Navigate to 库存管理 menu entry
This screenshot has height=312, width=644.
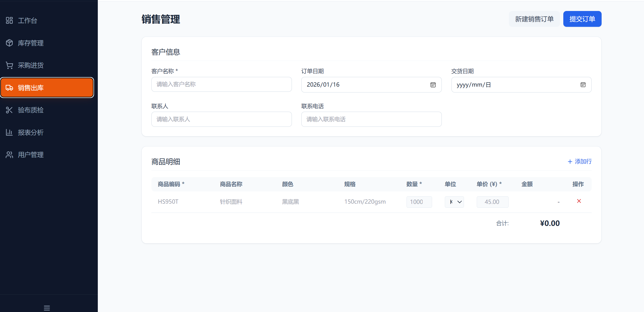[31, 43]
